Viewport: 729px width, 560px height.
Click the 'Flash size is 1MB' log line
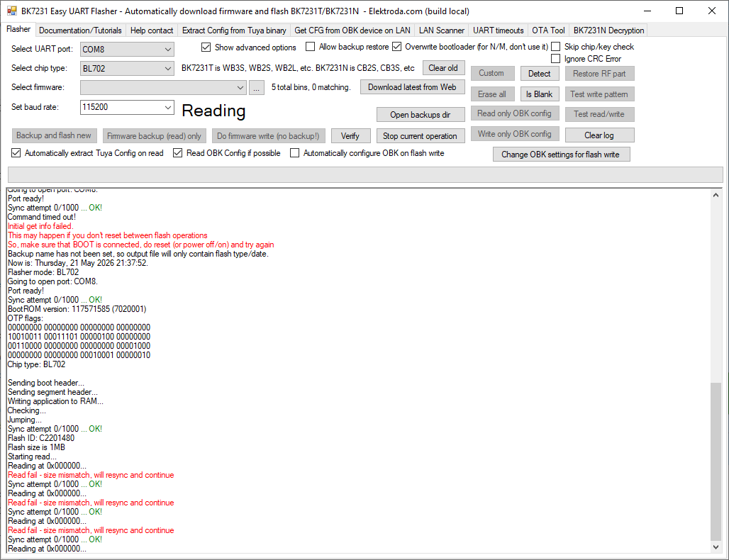pyautogui.click(x=36, y=447)
